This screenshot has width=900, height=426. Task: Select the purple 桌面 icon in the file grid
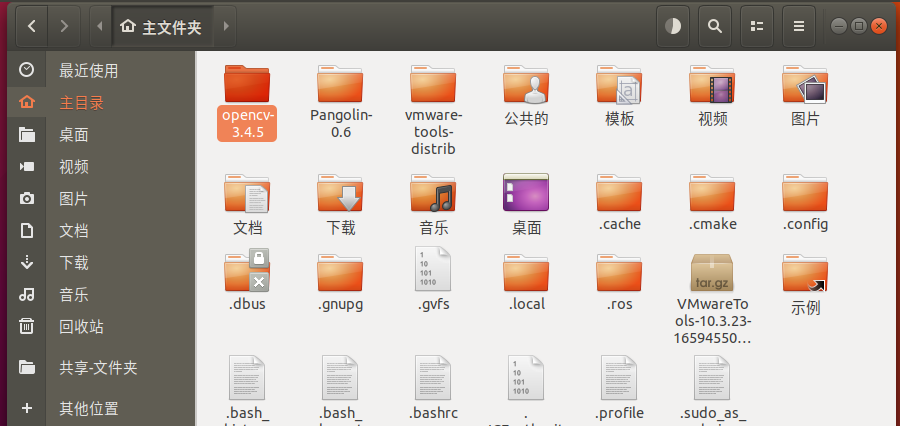tap(526, 192)
